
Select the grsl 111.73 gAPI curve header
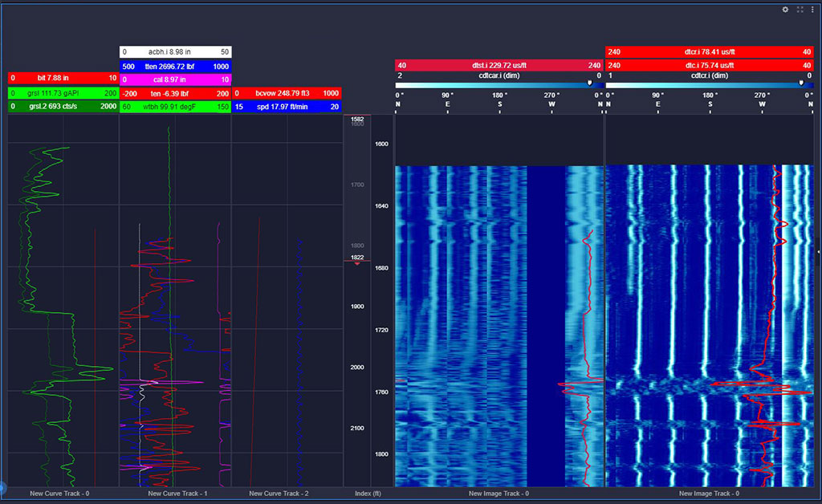click(63, 93)
